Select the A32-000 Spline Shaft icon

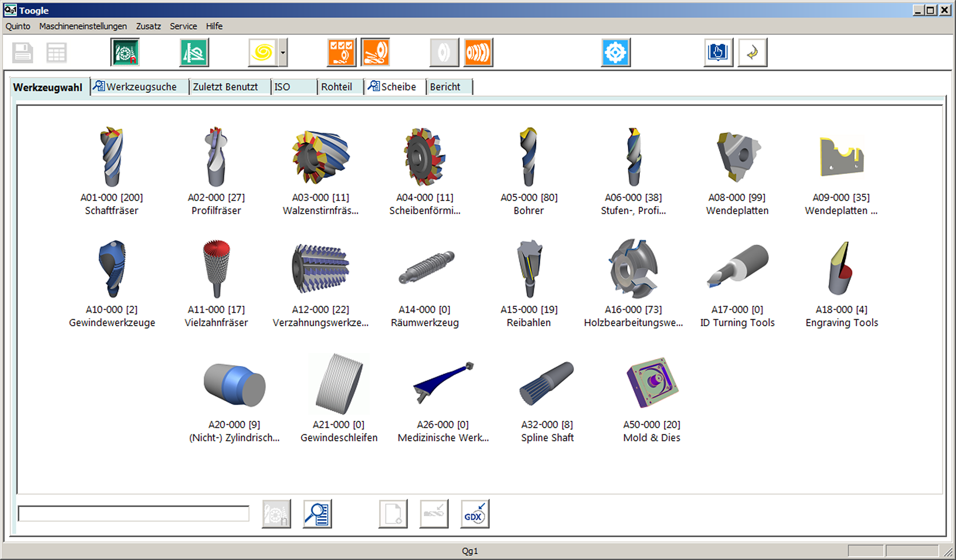tap(547, 383)
